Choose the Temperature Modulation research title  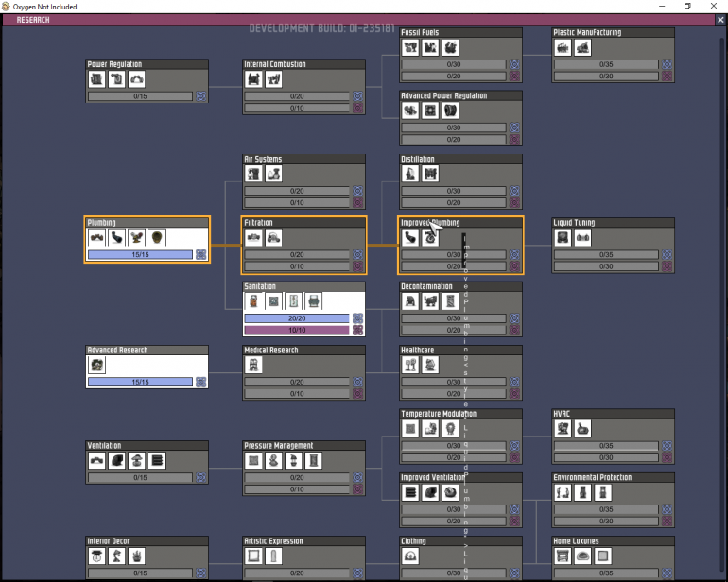pyautogui.click(x=439, y=414)
